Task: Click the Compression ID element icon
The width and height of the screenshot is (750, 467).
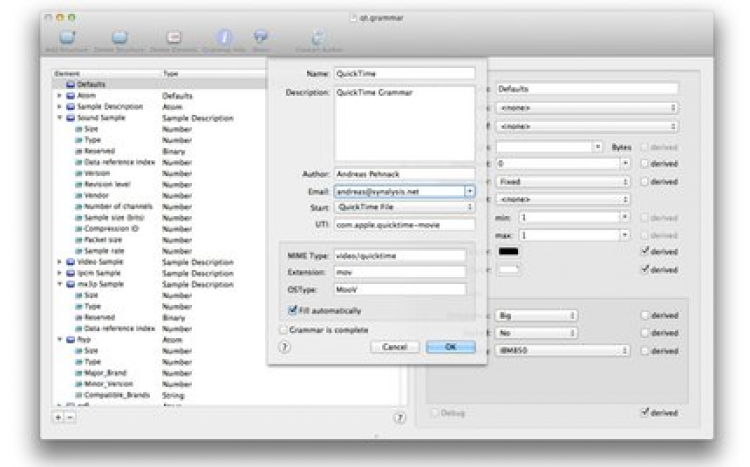Action: click(x=78, y=229)
